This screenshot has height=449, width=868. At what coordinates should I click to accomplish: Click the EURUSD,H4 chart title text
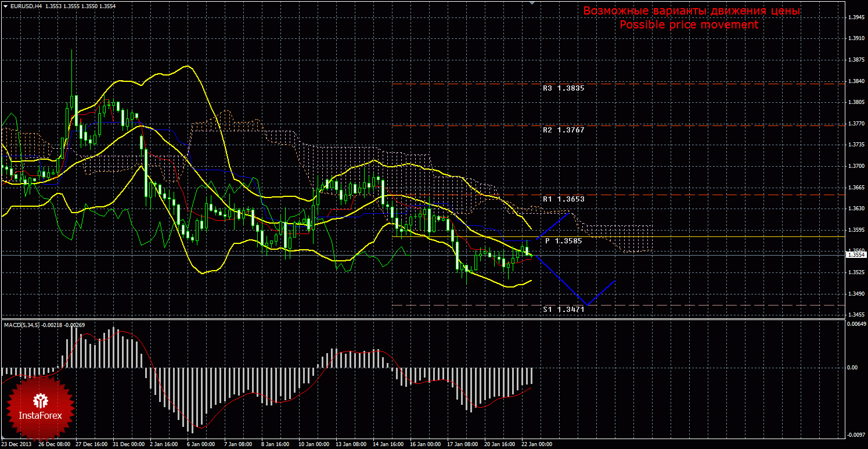pos(26,6)
